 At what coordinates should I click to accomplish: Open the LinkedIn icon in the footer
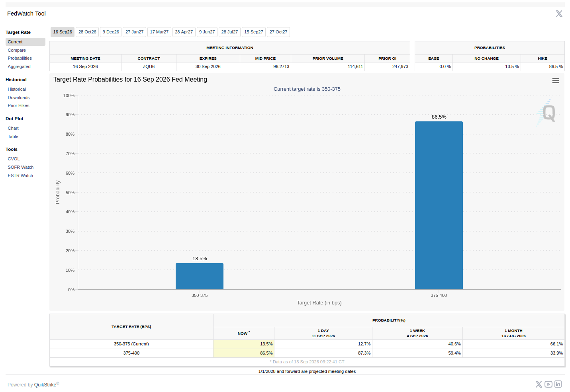click(558, 384)
